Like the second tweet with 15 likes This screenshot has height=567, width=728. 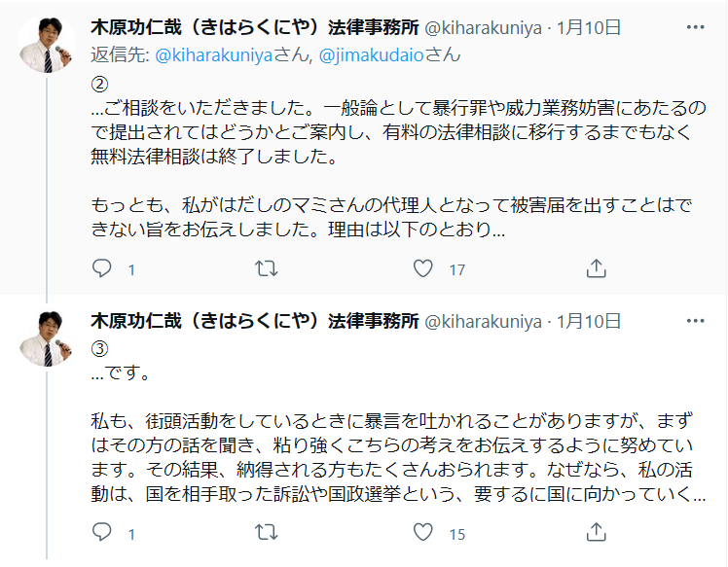423,532
